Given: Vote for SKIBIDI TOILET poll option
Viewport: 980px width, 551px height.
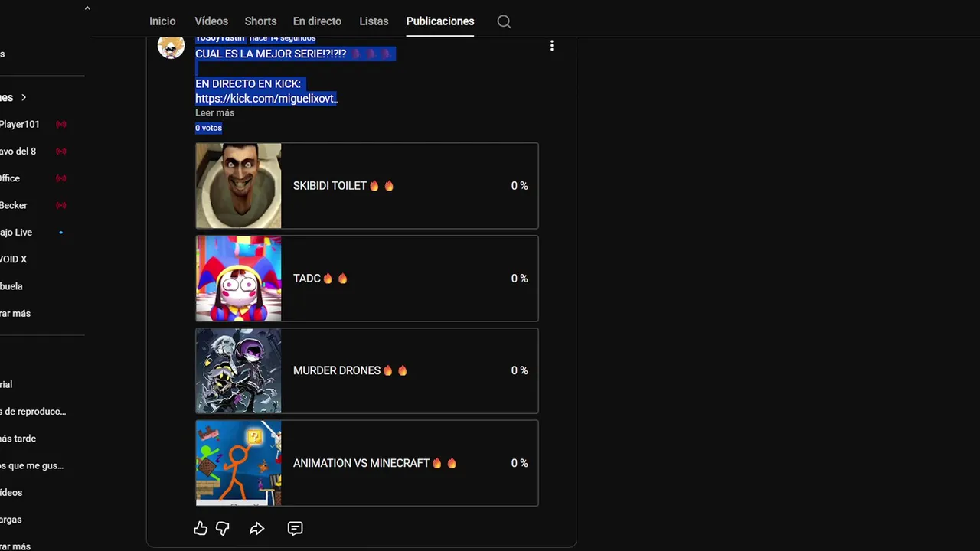Looking at the screenshot, I should tap(367, 186).
